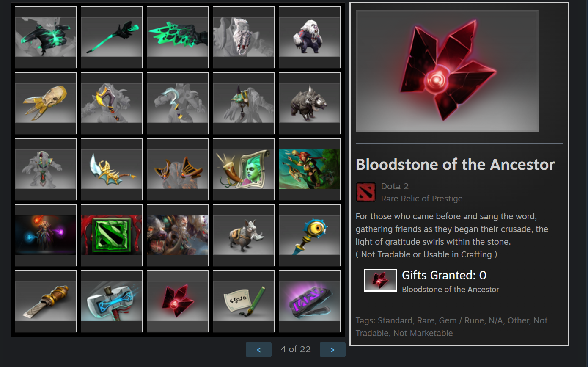Select the Windranger loading screen item
The height and width of the screenshot is (367, 588).
tap(310, 169)
